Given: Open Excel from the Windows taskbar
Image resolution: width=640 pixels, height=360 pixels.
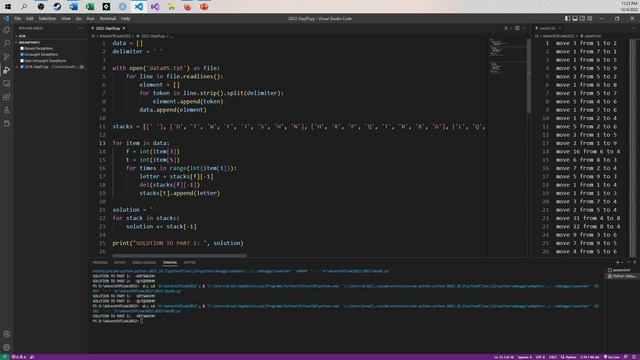Looking at the screenshot, I should 90,7.
